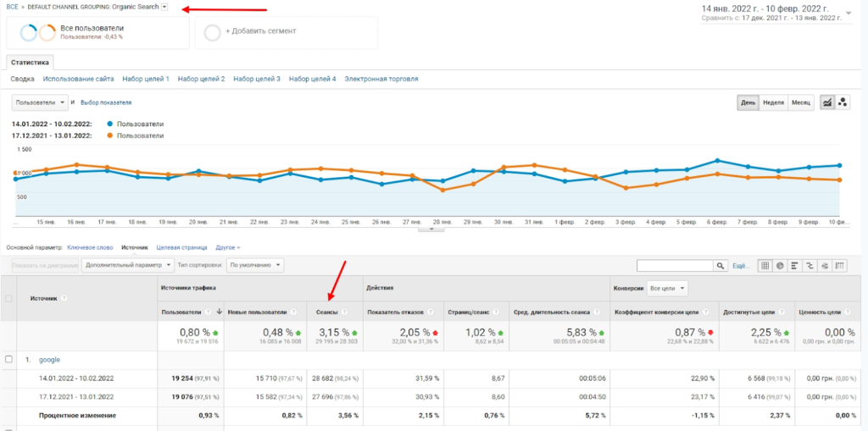Viewport: 868px width, 431px height.
Task: Select the data table view icon
Action: [765, 266]
